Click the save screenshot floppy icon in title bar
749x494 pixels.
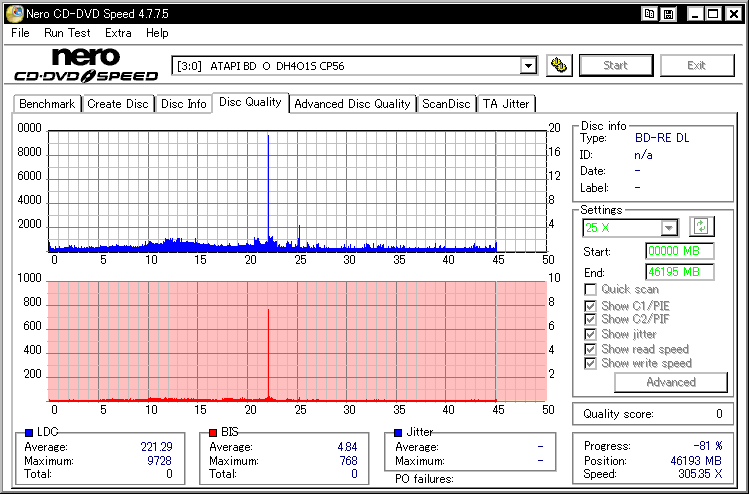point(668,14)
